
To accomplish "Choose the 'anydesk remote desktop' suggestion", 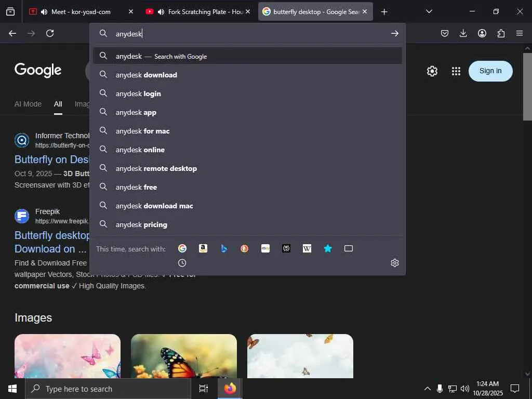I will tap(247, 168).
